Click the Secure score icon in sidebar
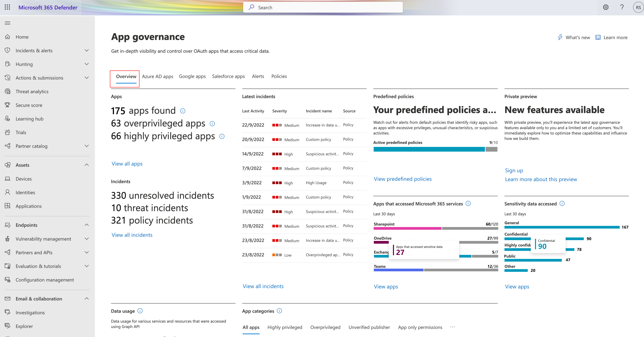This screenshot has width=644, height=337. click(x=9, y=105)
